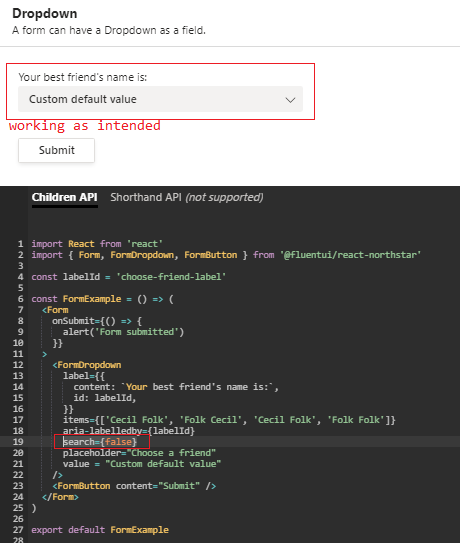Screen dimensions: 460x543
Task: Click 'aria-labelledby={labelId}' on line 18
Action: 129,431
